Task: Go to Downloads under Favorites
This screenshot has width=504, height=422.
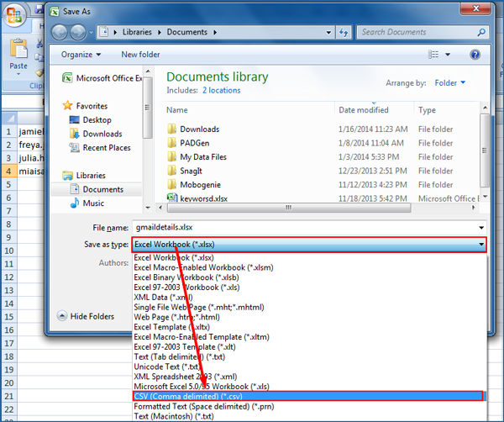Action: point(96,134)
